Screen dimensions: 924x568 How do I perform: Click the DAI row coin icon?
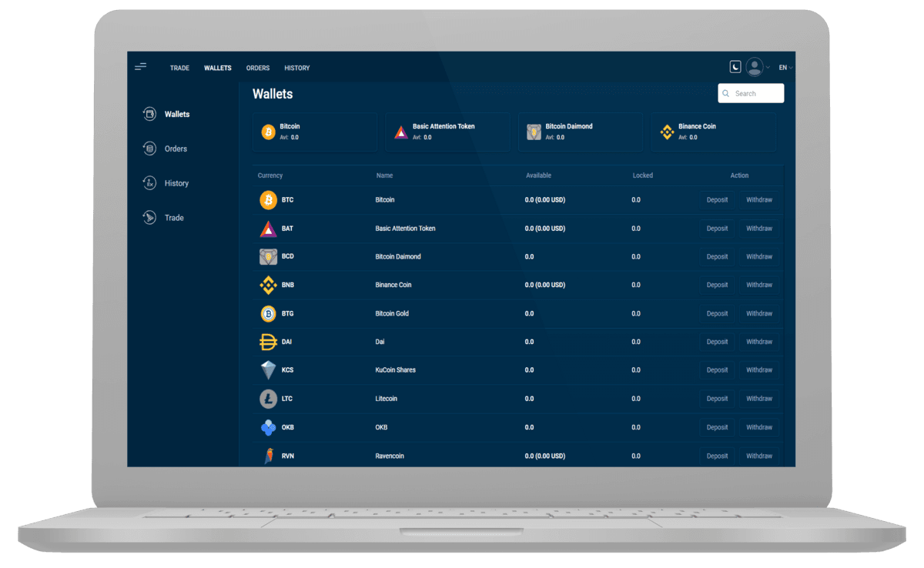click(x=268, y=342)
